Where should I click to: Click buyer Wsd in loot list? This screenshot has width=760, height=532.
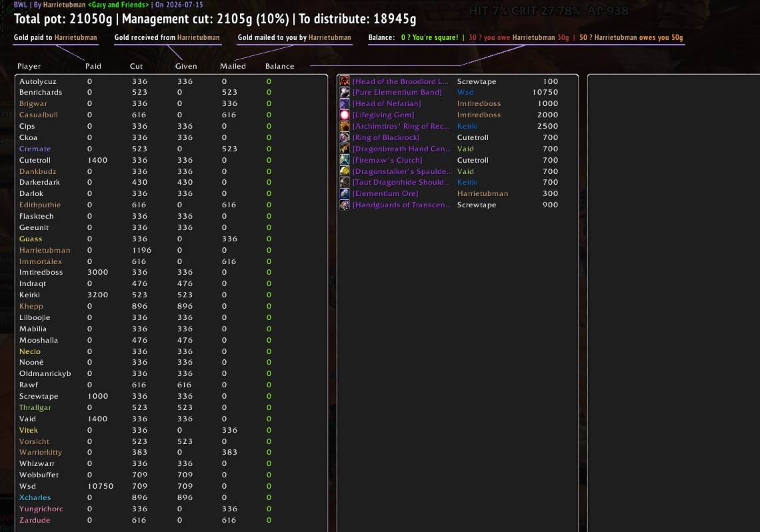(x=465, y=92)
